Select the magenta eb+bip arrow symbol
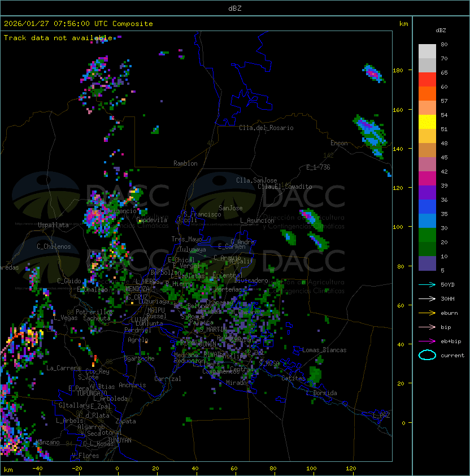Image resolution: width=470 pixels, height=476 pixels. point(427,341)
